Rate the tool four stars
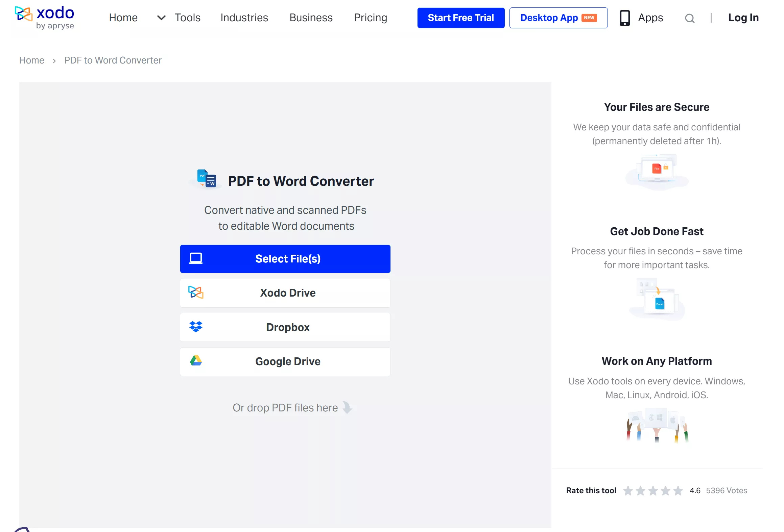This screenshot has width=784, height=532. [665, 490]
